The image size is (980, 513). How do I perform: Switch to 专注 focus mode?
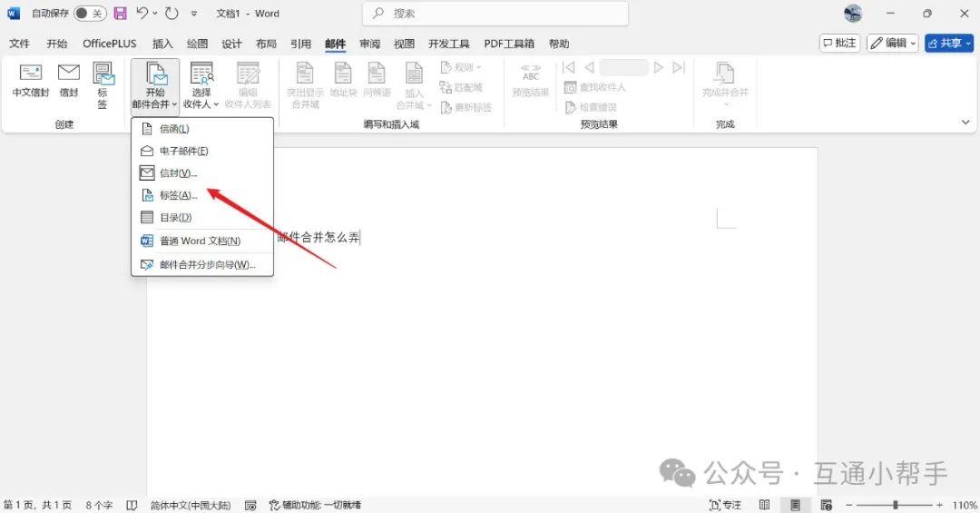726,505
